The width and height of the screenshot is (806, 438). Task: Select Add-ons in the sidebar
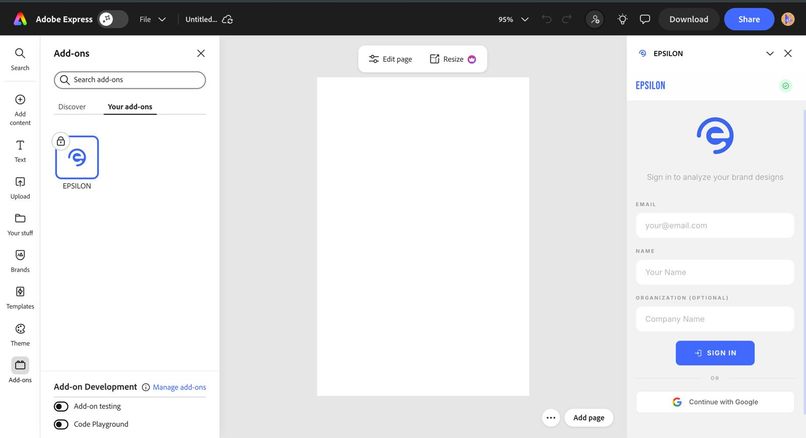[20, 370]
